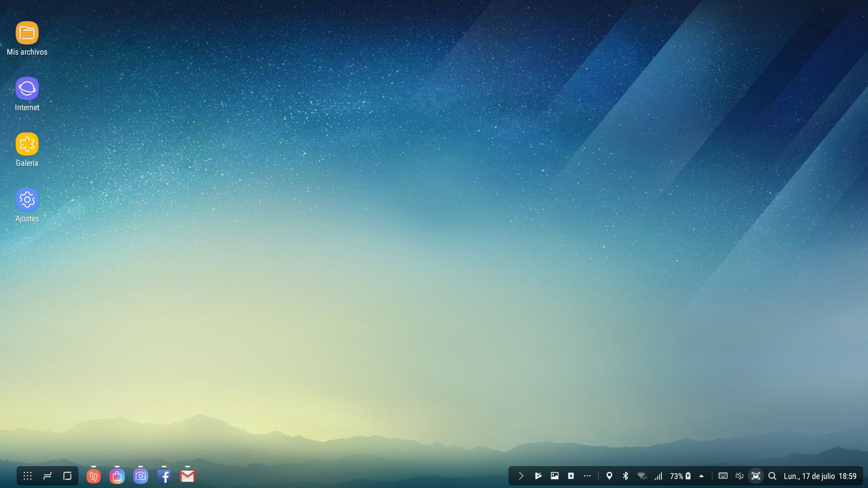The width and height of the screenshot is (868, 488).
Task: Click the Wi-Fi status icon
Action: pyautogui.click(x=642, y=476)
